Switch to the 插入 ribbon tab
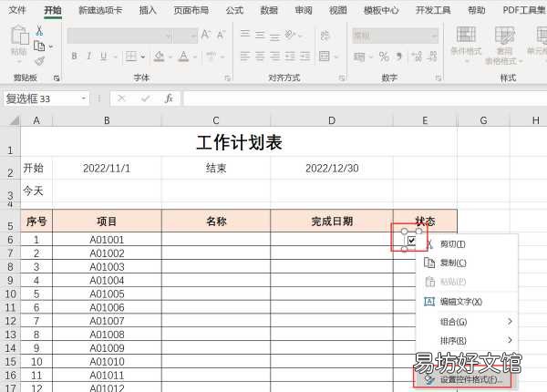The image size is (547, 392). click(148, 10)
